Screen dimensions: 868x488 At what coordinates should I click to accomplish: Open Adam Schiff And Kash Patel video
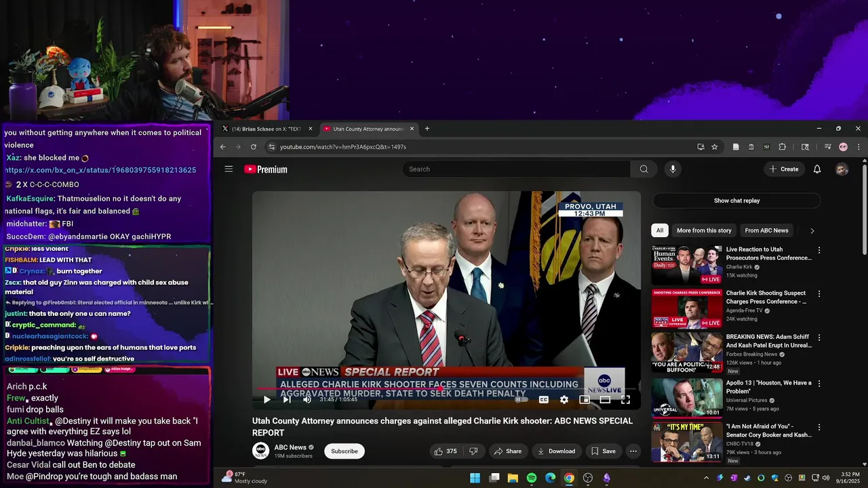(768, 341)
